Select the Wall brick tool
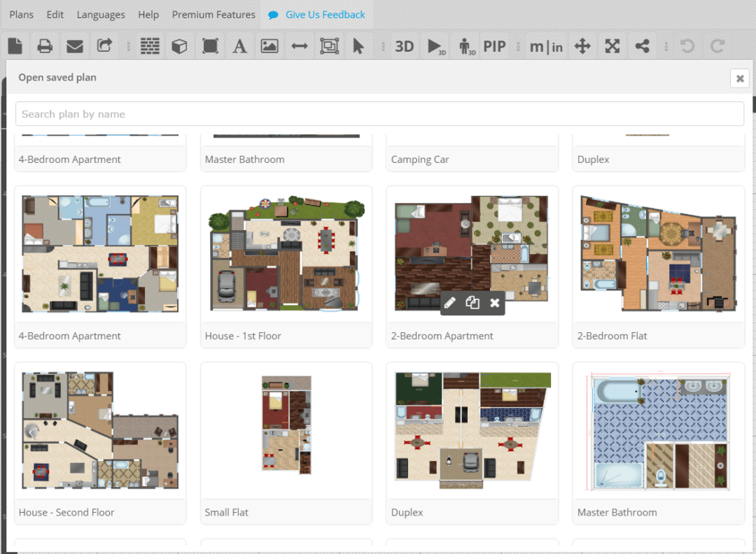Viewport: 756px width, 554px height. pyautogui.click(x=150, y=46)
